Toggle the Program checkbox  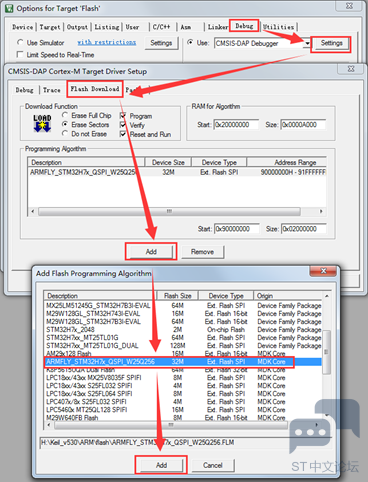(123, 116)
